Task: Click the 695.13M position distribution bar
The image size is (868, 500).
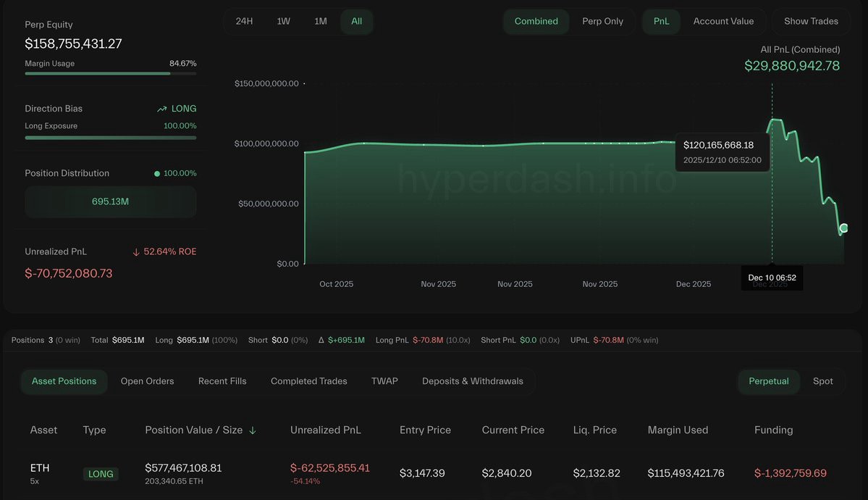Action: pos(111,201)
